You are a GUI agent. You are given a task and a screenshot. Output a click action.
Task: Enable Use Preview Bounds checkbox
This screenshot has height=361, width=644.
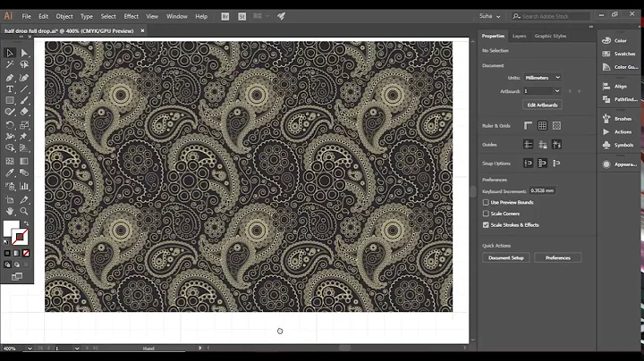[x=486, y=202]
